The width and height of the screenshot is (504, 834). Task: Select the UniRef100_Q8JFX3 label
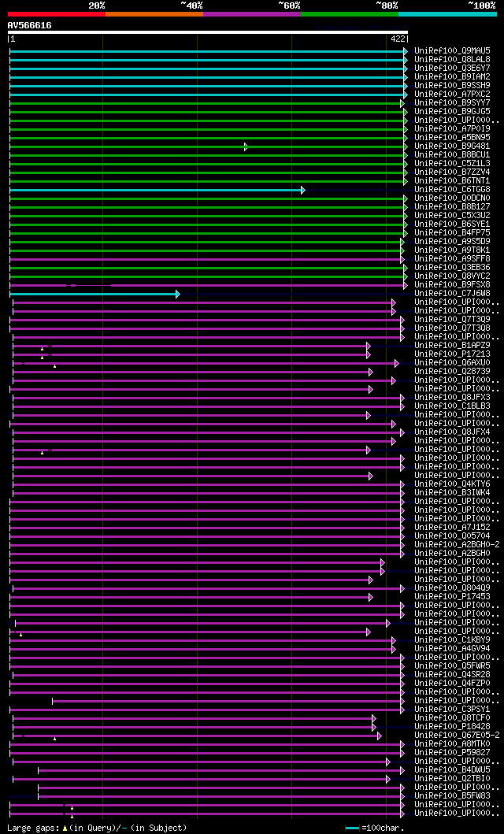453,398
